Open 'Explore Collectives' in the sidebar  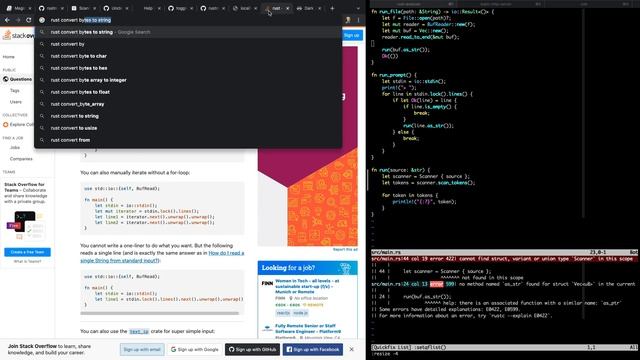[x=21, y=124]
